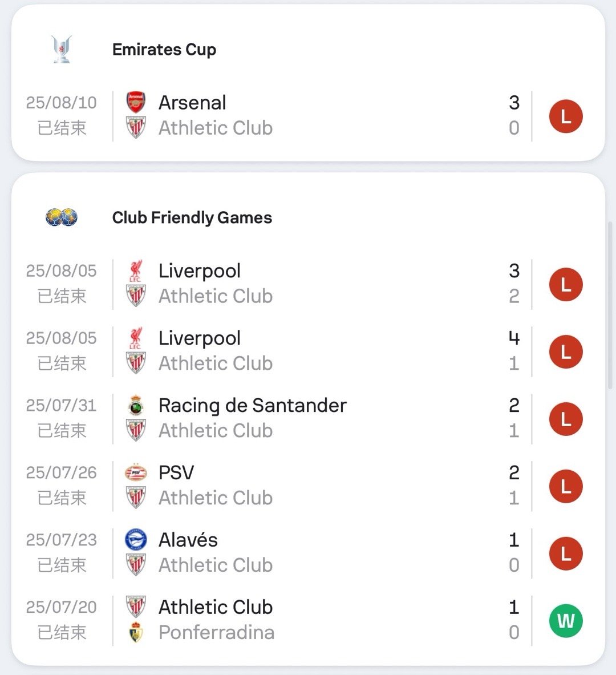The image size is (616, 675).
Task: Click the 25/07/23 date for the Alavés match
Action: (61, 540)
